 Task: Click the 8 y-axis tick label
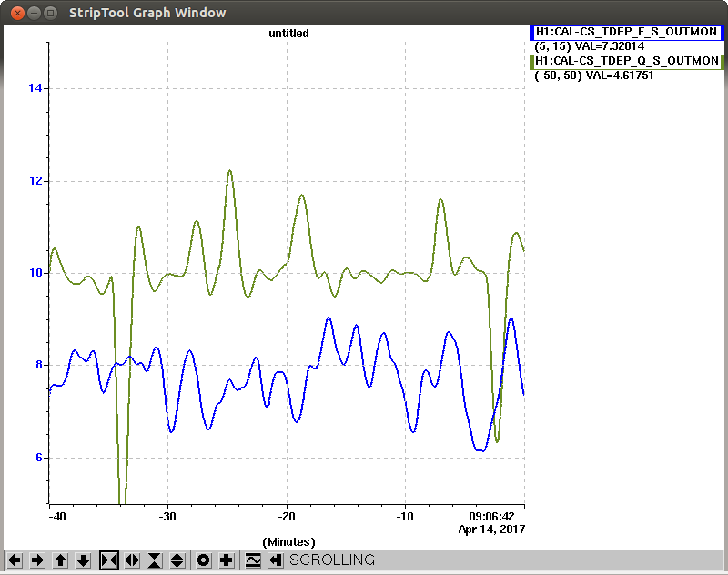point(39,365)
